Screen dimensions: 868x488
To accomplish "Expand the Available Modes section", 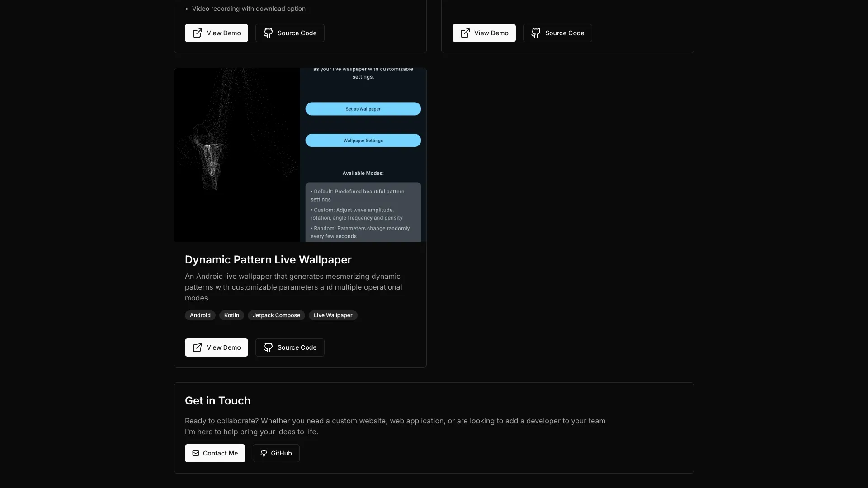I will coord(363,173).
